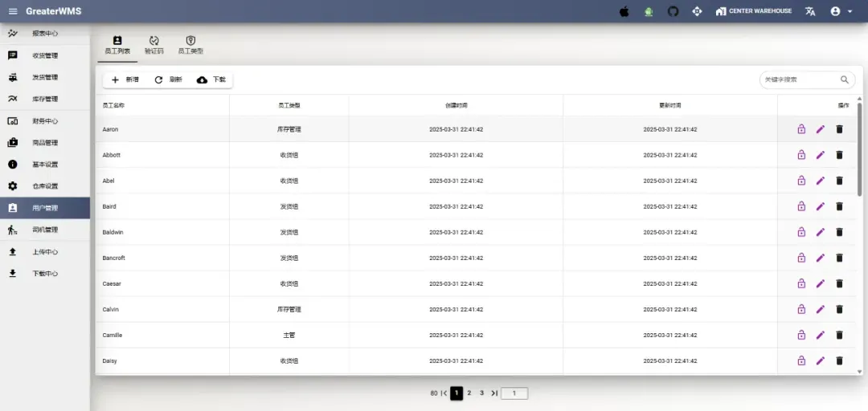Click the 新增 add button
The image size is (868, 411).
(x=125, y=79)
